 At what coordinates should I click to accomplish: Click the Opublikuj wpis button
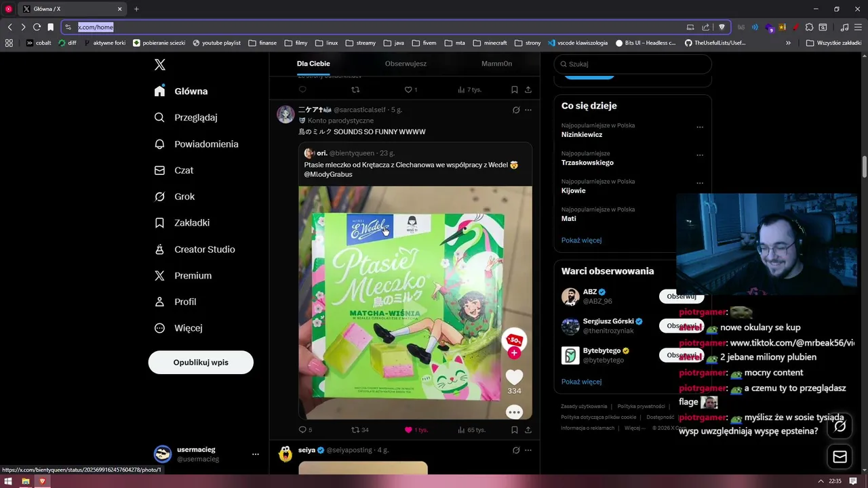point(201,362)
